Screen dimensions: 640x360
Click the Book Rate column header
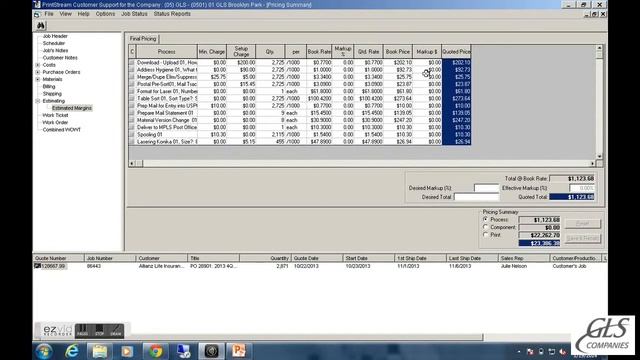coord(319,52)
